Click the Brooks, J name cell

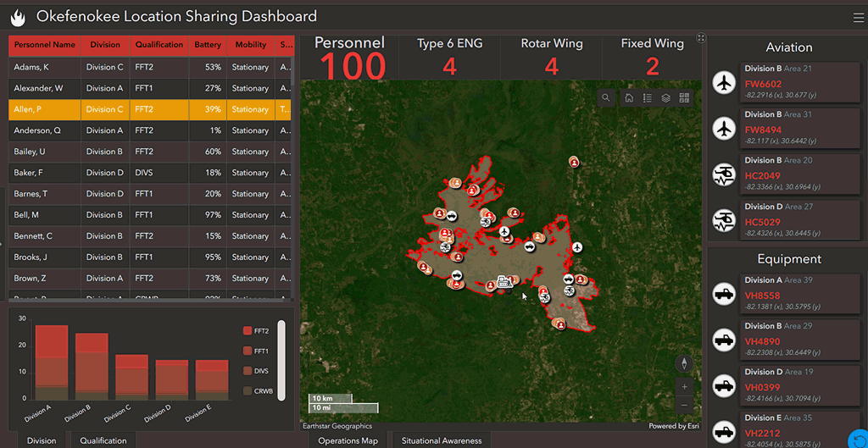[45, 257]
